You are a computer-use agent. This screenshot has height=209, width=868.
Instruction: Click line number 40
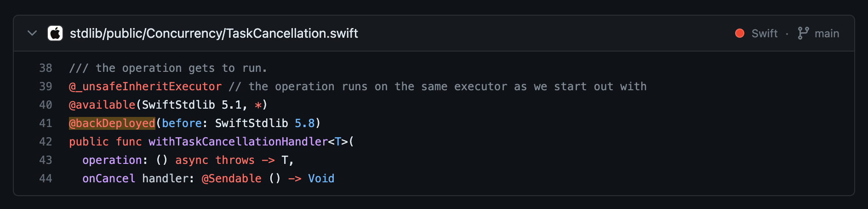click(46, 105)
